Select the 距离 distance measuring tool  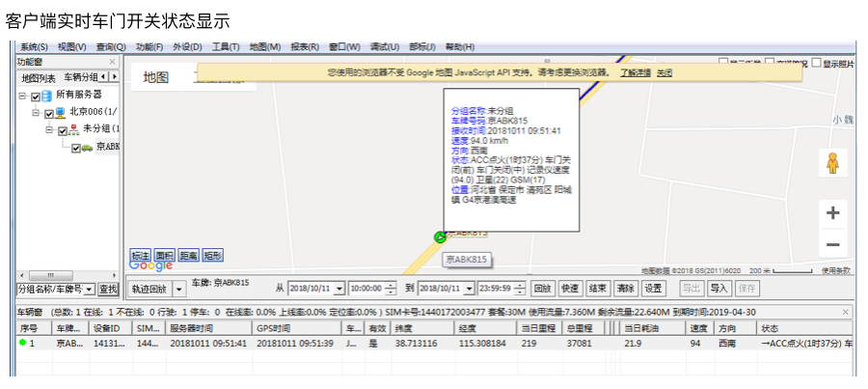click(x=189, y=256)
